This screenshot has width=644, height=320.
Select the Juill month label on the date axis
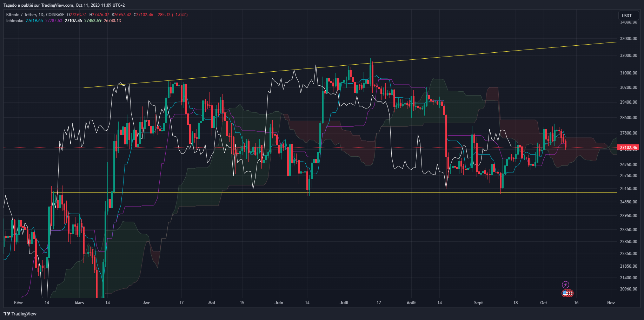click(x=344, y=302)
